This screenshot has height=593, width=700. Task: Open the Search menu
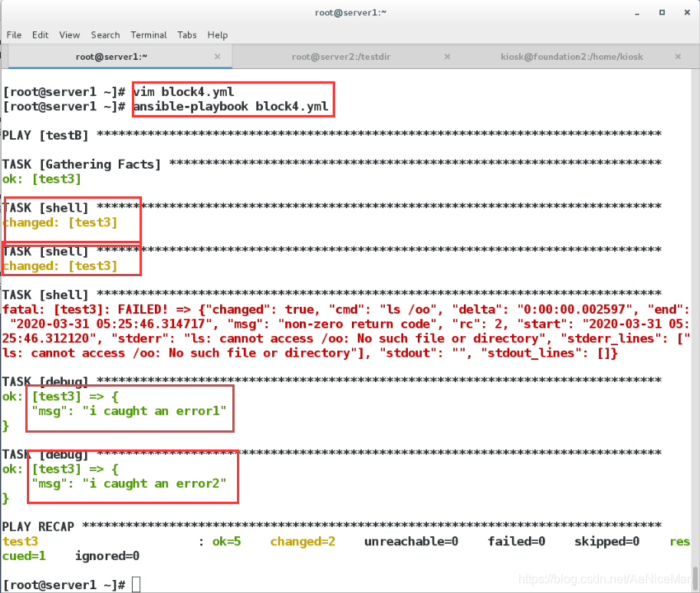(105, 35)
